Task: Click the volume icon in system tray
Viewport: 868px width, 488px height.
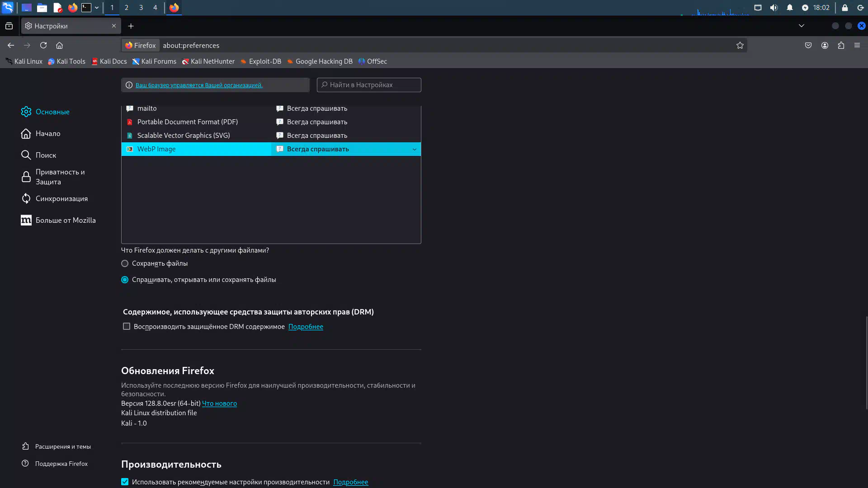Action: [x=774, y=8]
